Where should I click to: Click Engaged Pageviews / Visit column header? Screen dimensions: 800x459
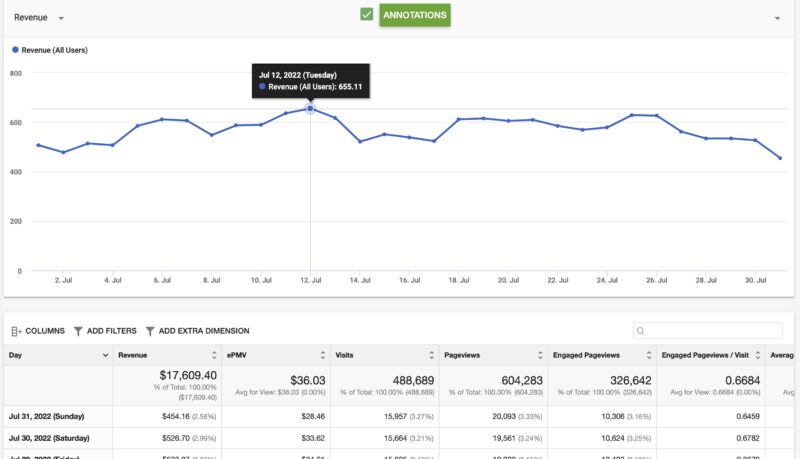708,355
